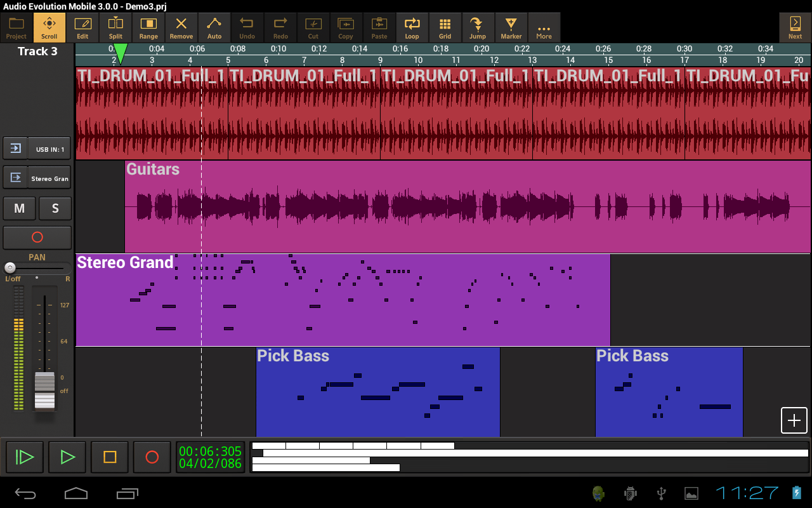
Task: Go to the Next screen
Action: coord(795,28)
